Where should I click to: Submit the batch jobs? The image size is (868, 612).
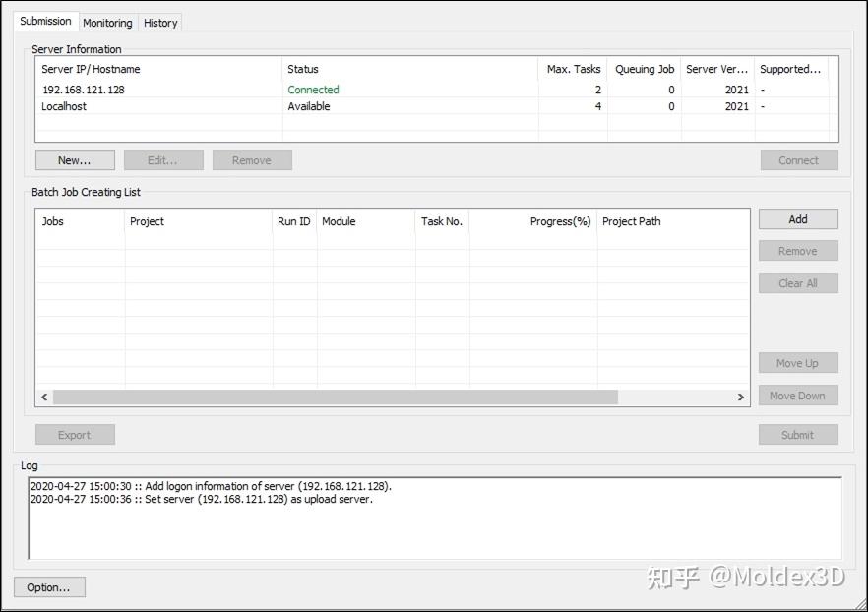pyautogui.click(x=797, y=434)
